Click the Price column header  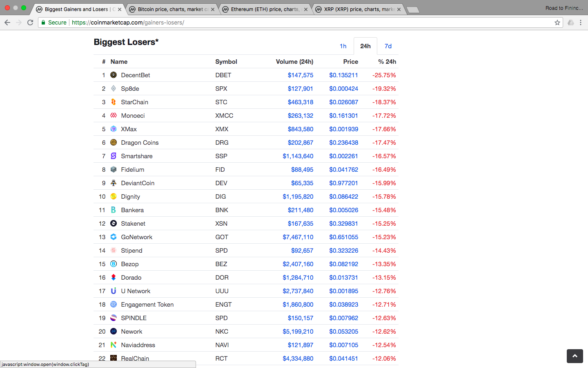[x=351, y=62]
